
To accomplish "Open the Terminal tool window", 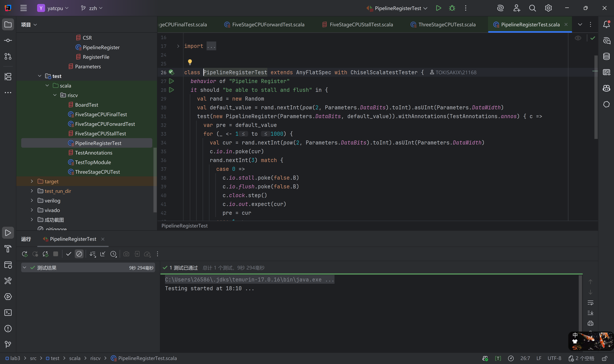I will coord(8,312).
